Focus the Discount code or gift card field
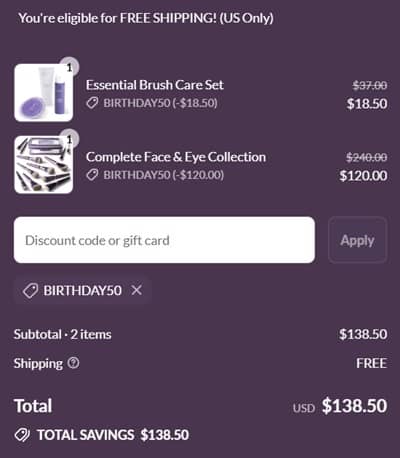This screenshot has height=458, width=400. tap(164, 240)
